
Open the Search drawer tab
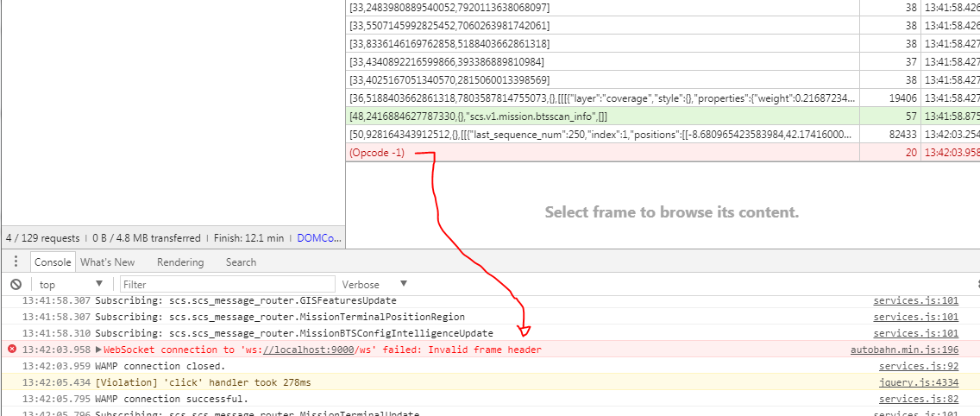(241, 262)
